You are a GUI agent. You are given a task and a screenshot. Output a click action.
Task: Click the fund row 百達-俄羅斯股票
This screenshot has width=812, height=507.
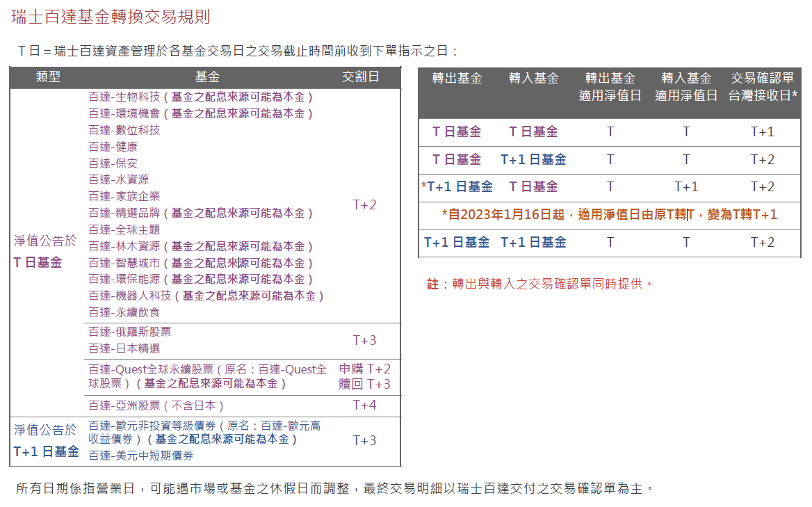click(x=129, y=332)
